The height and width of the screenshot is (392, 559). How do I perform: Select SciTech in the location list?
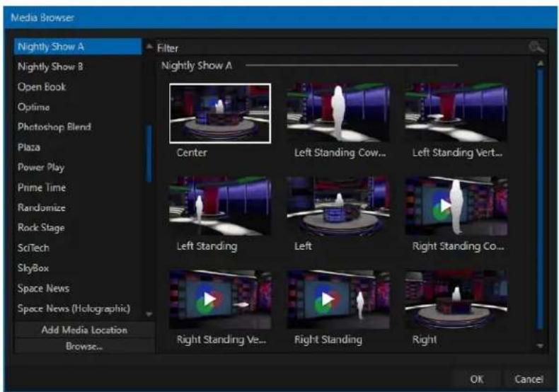click(x=78, y=248)
